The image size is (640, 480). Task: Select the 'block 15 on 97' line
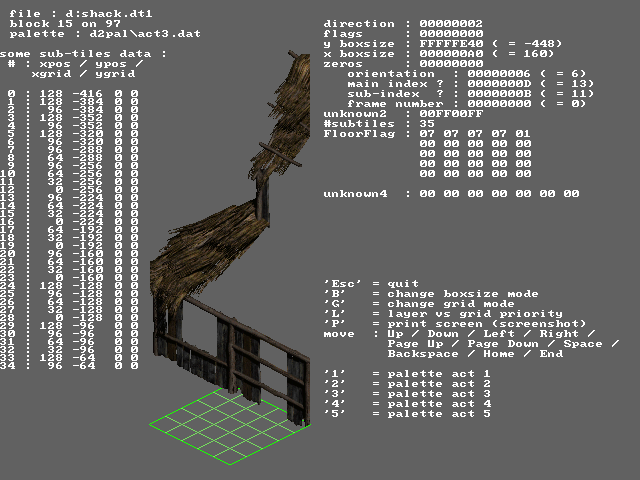click(65, 24)
